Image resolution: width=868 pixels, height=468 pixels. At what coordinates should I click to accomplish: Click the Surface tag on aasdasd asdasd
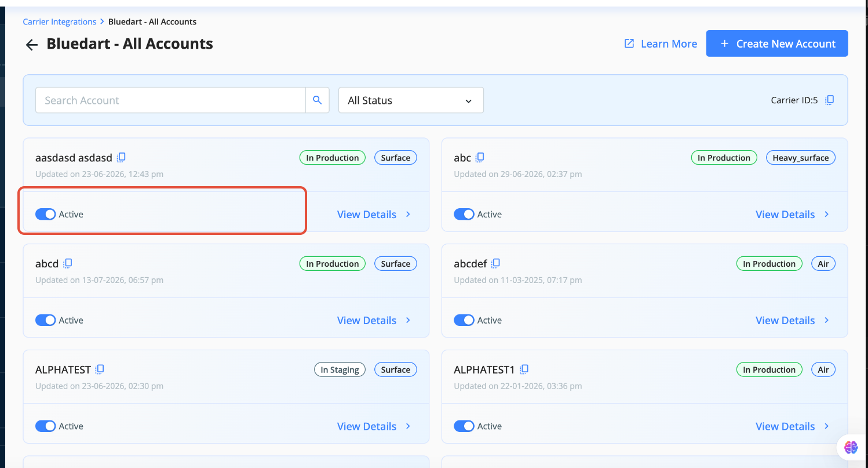(396, 158)
